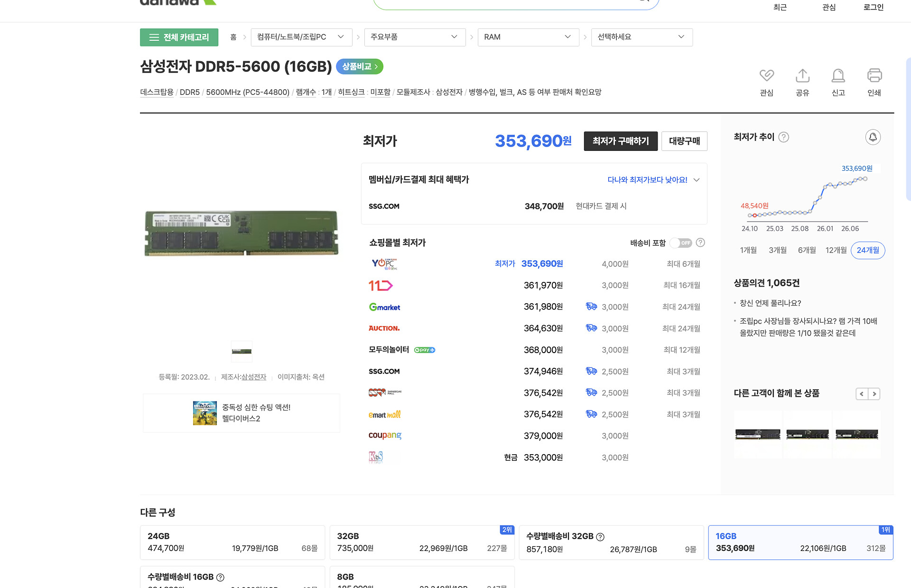Click the 데스크탑용 spec link
The width and height of the screenshot is (911, 588).
coord(157,92)
